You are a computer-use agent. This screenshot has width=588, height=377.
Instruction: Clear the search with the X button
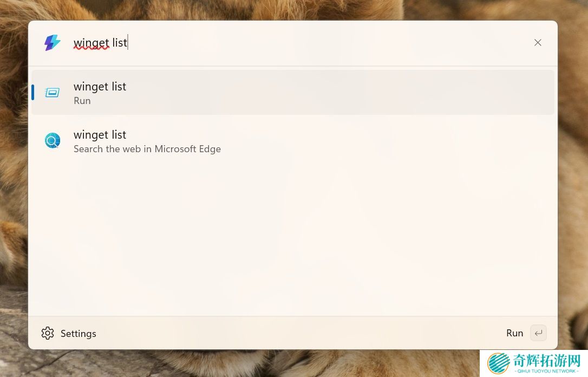(538, 43)
